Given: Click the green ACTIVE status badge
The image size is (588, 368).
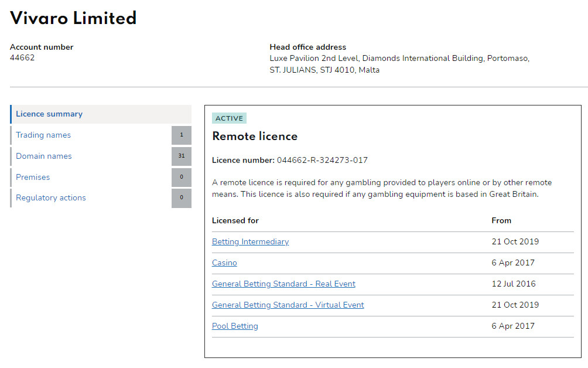Looking at the screenshot, I should pos(229,118).
